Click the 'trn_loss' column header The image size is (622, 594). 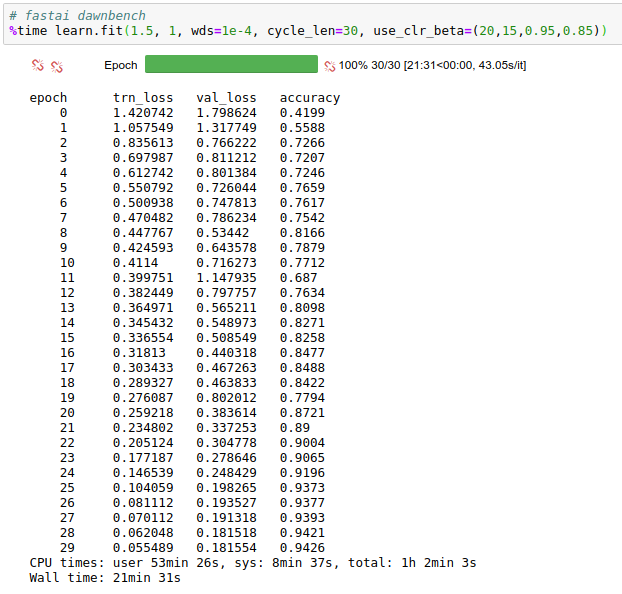[143, 98]
